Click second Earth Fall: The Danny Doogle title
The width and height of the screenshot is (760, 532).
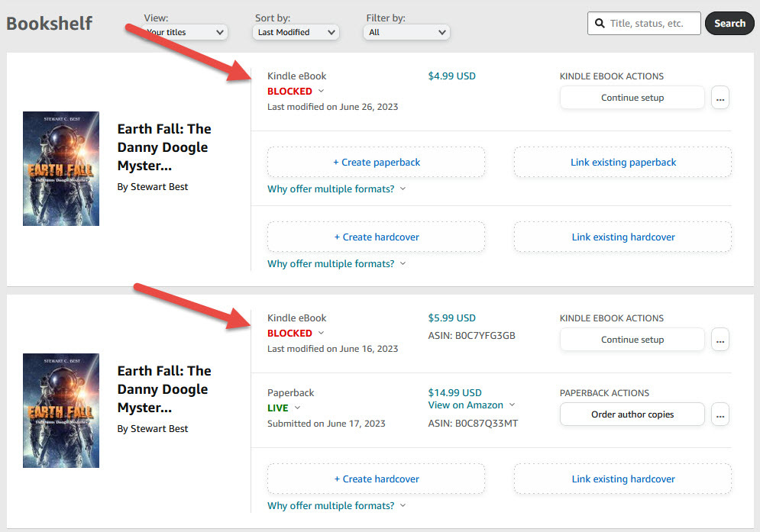(x=164, y=389)
